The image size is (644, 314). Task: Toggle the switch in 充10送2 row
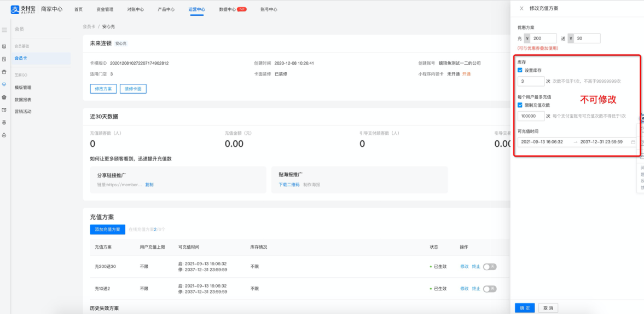click(490, 288)
